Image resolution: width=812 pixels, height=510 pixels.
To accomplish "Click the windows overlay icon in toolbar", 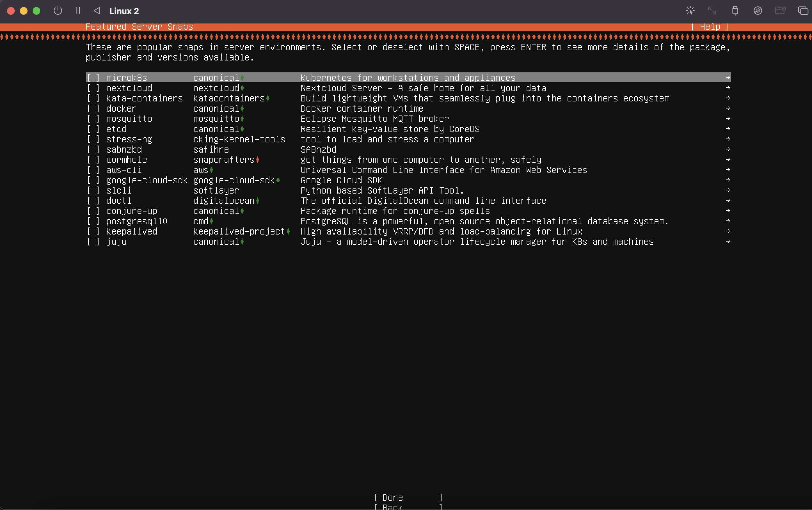I will [x=803, y=11].
